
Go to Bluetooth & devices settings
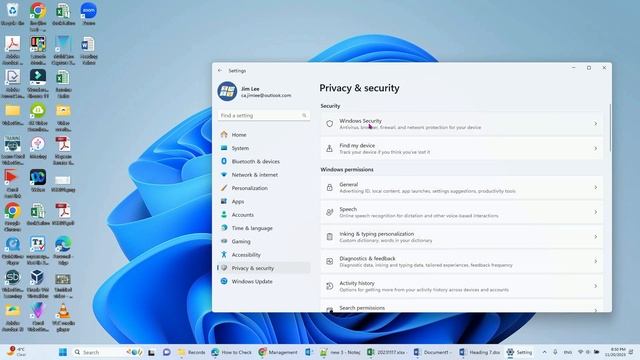pyautogui.click(x=264, y=161)
